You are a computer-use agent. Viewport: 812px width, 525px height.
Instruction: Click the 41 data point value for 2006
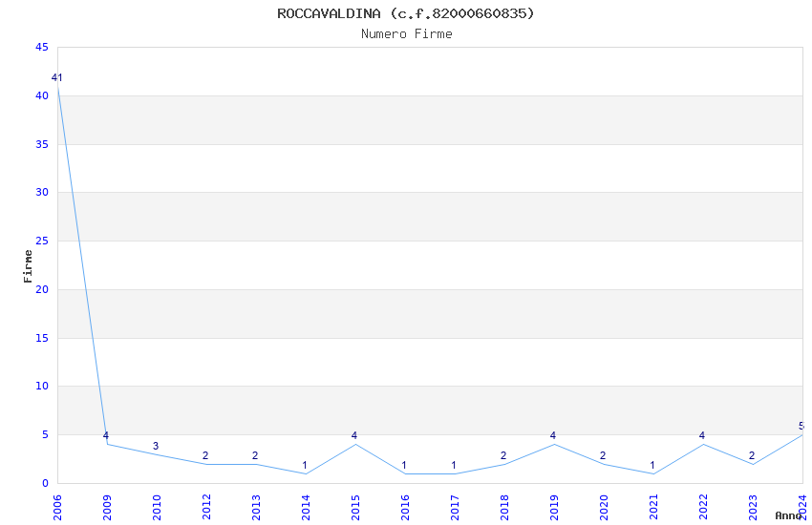point(57,77)
